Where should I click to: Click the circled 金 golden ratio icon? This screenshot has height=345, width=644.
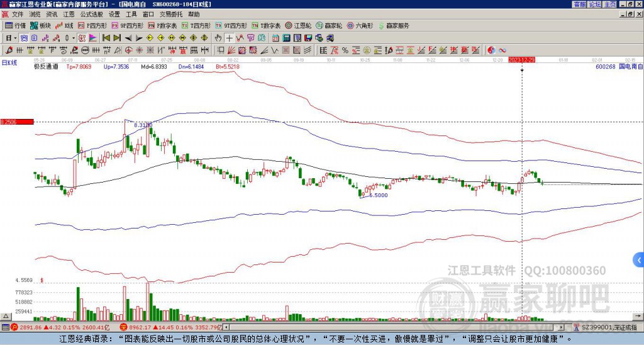pos(367,50)
